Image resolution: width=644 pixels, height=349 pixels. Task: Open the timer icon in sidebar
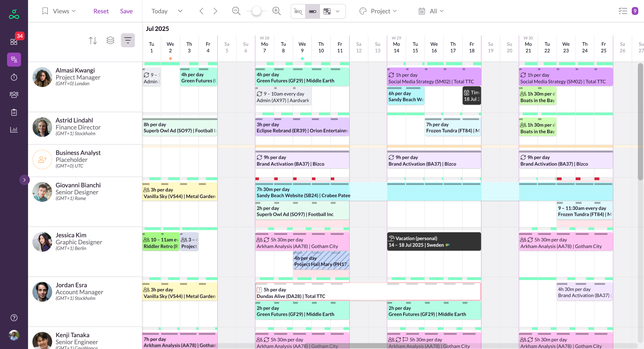pos(14,77)
